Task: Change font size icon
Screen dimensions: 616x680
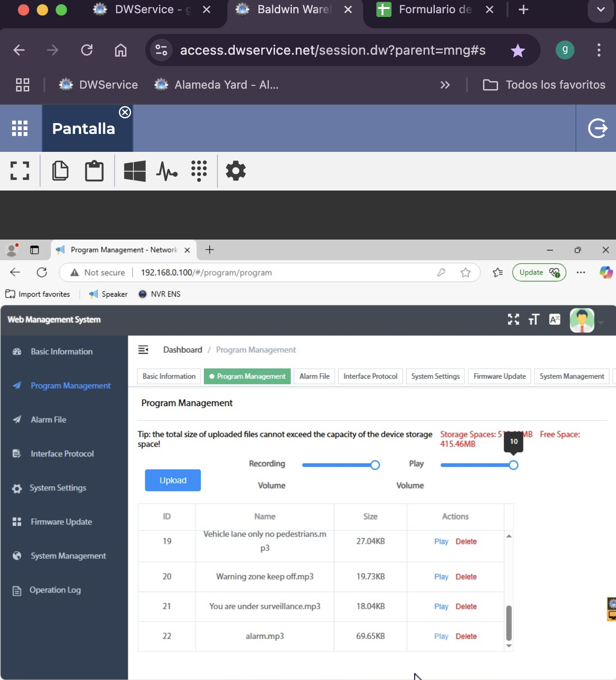Action: click(x=533, y=320)
